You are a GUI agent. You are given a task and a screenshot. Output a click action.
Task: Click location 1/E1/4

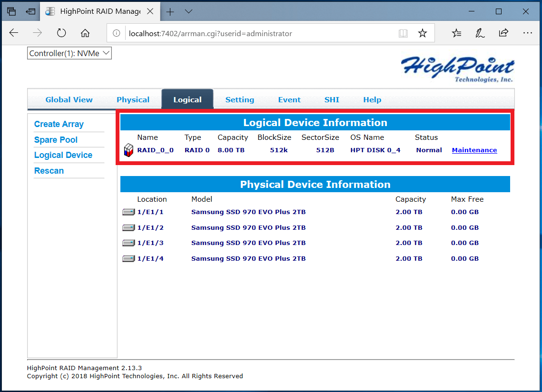click(x=150, y=259)
